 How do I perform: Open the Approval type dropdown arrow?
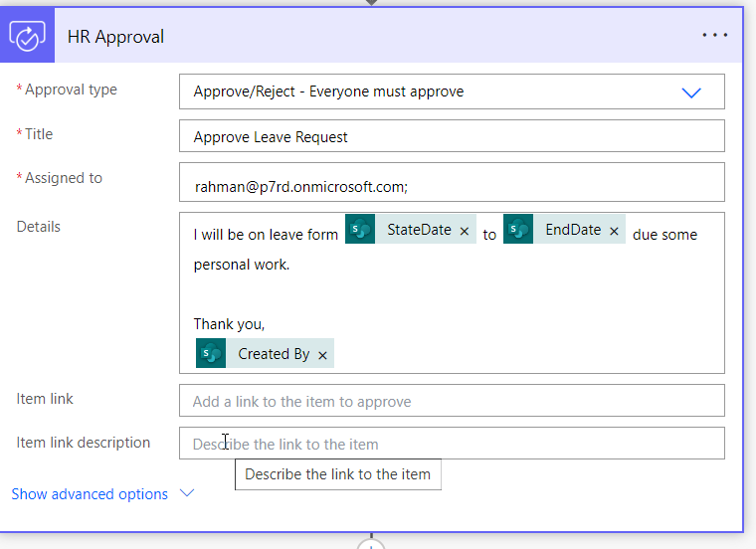pyautogui.click(x=691, y=92)
